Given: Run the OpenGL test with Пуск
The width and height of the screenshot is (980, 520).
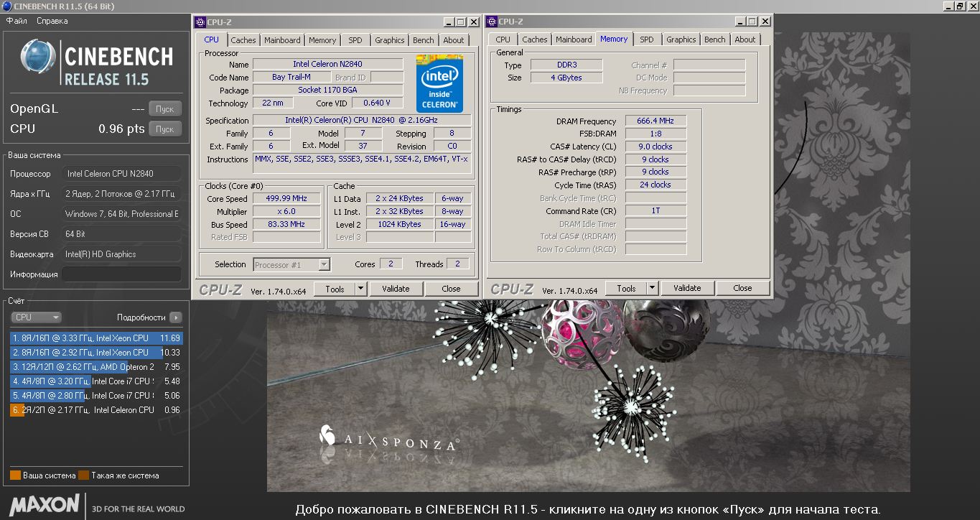Looking at the screenshot, I should coord(165,109).
